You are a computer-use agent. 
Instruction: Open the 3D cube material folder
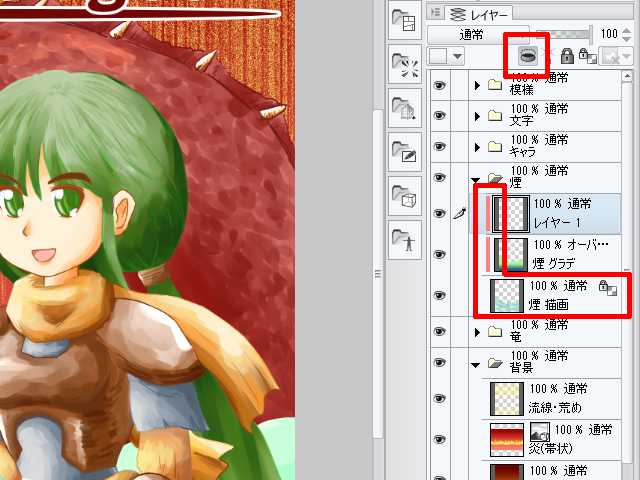(404, 196)
